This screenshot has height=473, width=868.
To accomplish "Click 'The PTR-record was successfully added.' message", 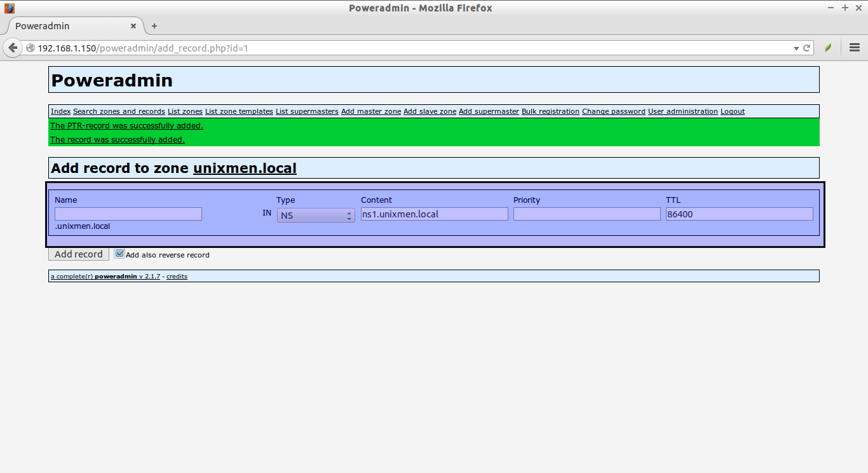I will [x=126, y=126].
